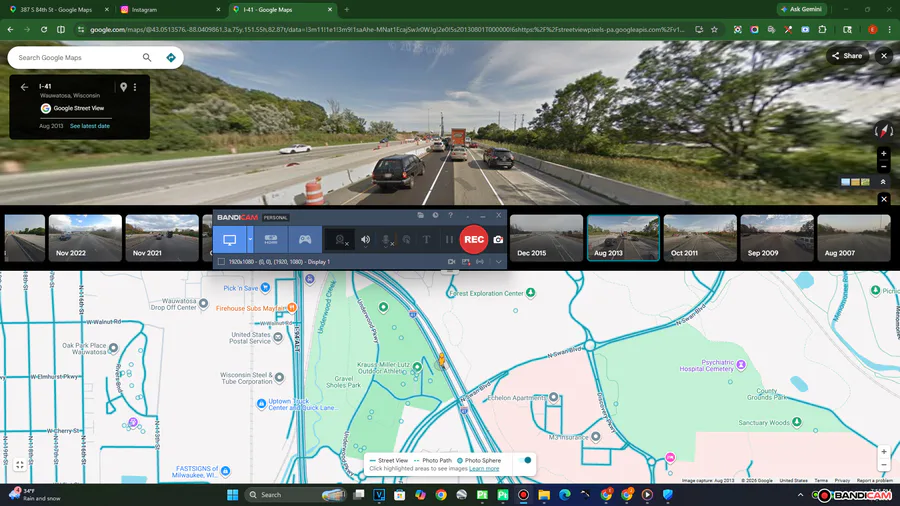Collapse the imagery strip with the double chevron
The width and height of the screenshot is (900, 506).
[x=883, y=182]
